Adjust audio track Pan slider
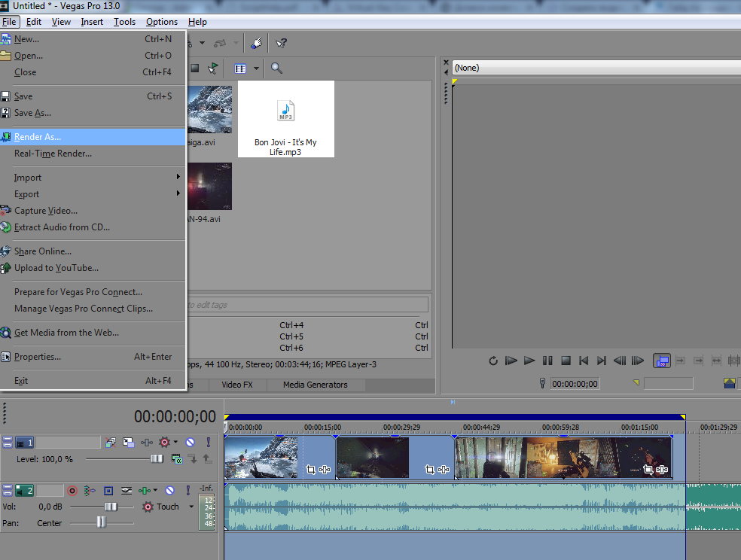Viewport: 741px width, 560px height. [102, 522]
